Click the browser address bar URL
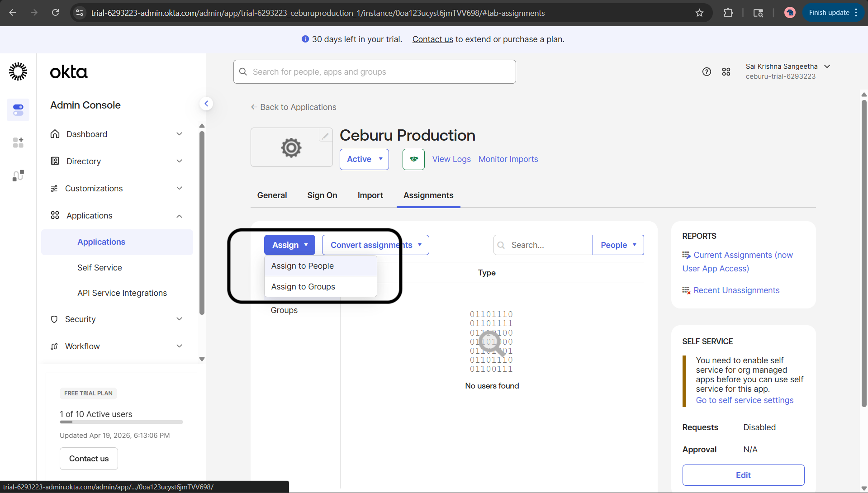 (318, 13)
